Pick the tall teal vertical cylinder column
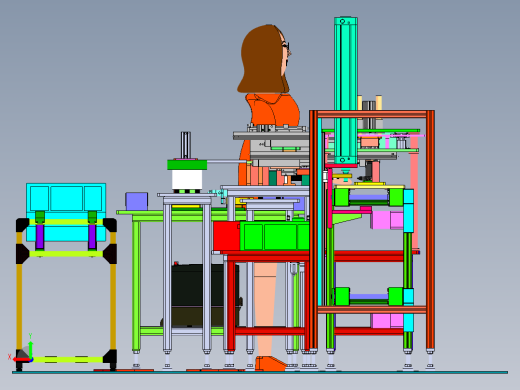Image resolution: width=520 pixels, height=390 pixels. click(346, 91)
